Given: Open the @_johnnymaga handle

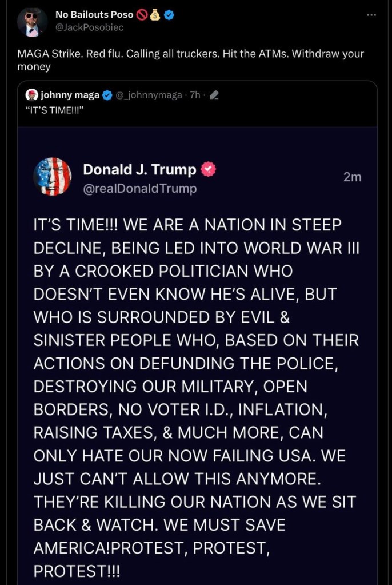Looking at the screenshot, I should [x=149, y=95].
